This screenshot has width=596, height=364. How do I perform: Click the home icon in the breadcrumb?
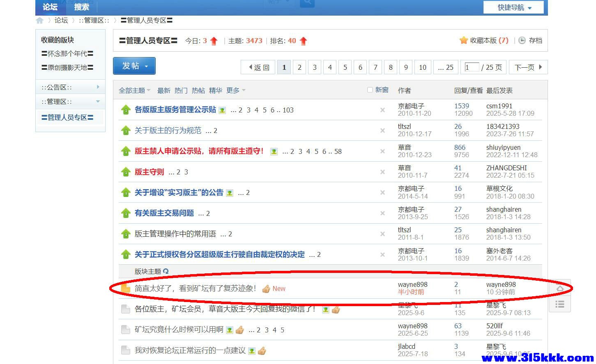tap(39, 20)
